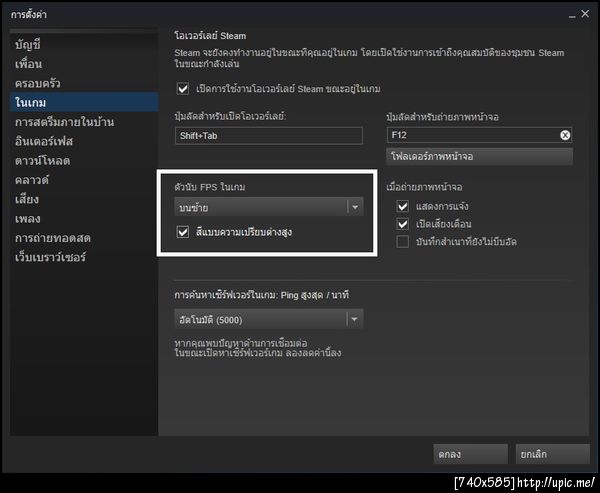
Task: Toggle เปิดเสียงเตือน checkbox
Action: tap(403, 224)
